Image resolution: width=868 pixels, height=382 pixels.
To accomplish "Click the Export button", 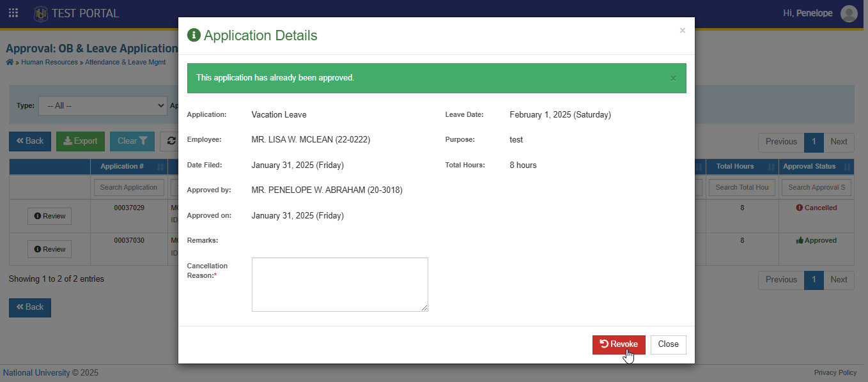I will tap(81, 141).
